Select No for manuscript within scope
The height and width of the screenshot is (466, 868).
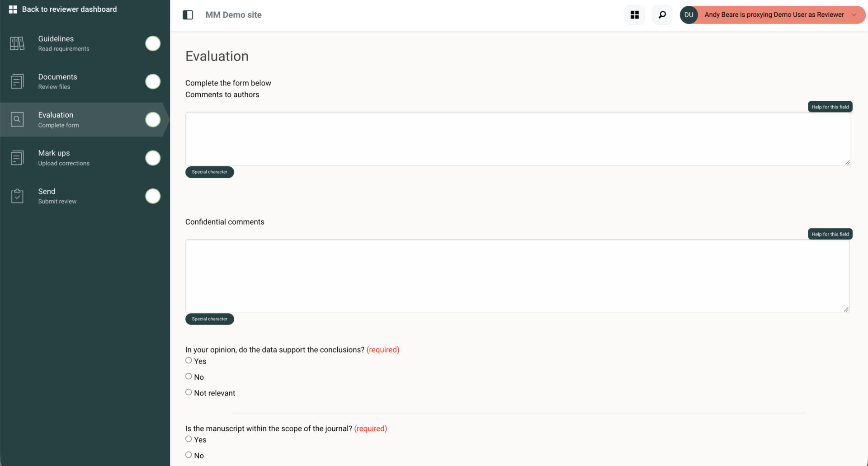(x=189, y=455)
